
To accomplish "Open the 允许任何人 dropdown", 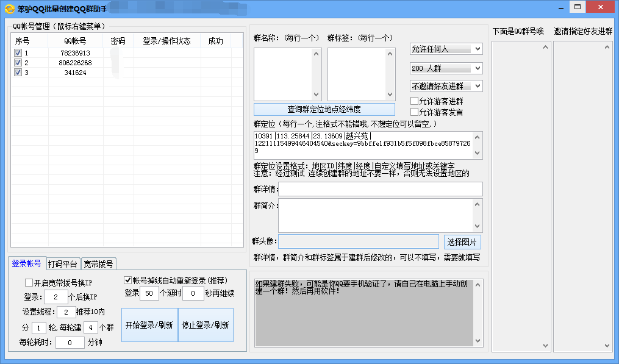I will (x=446, y=49).
